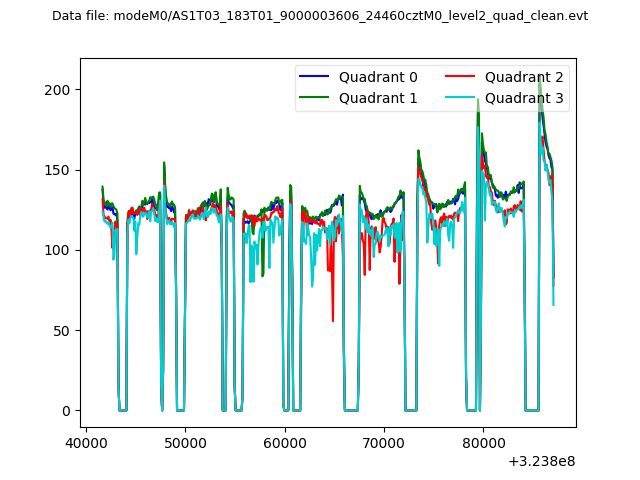The image size is (640, 480).
Task: Click the cyan Quadrant 3 legend line
Action: [463, 98]
